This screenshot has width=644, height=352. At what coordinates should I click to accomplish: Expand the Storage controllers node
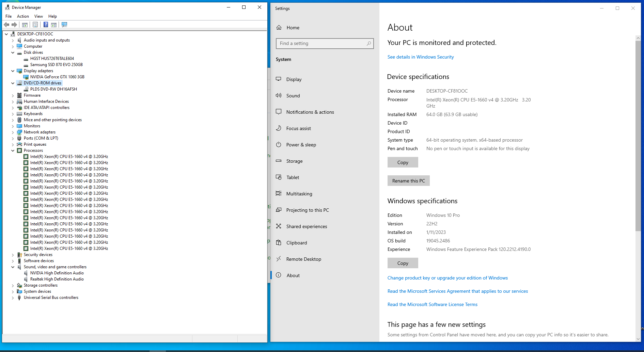pyautogui.click(x=13, y=285)
